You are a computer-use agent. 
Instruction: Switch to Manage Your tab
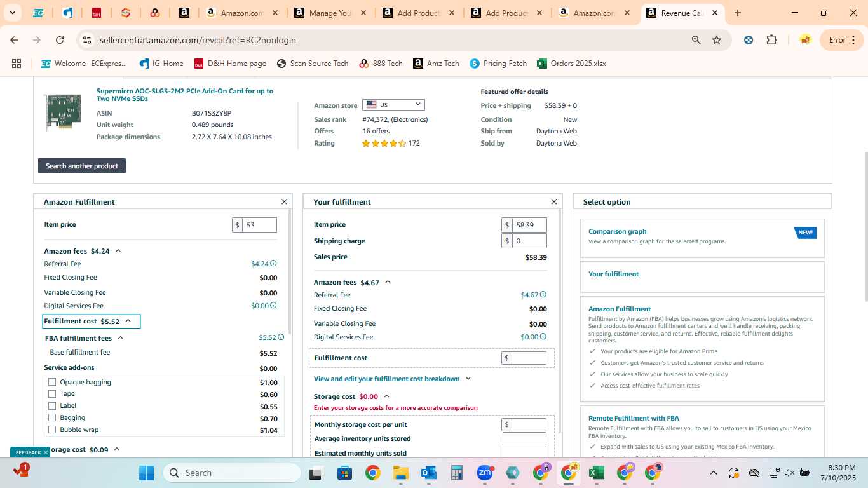point(330,13)
